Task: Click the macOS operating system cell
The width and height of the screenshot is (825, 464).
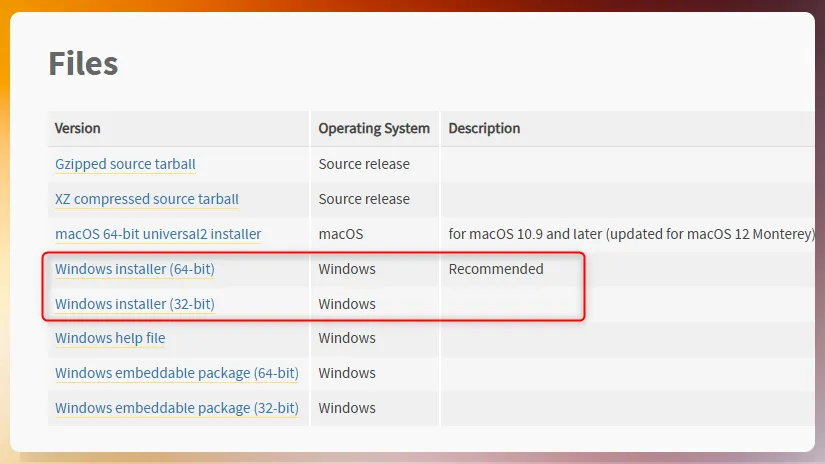Action: point(341,234)
